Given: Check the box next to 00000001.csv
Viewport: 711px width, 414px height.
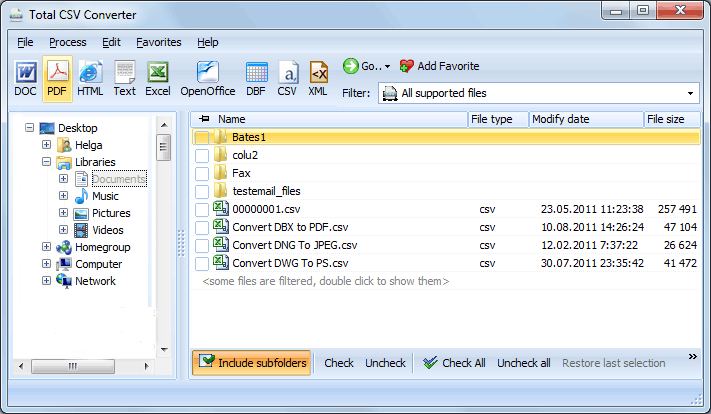Looking at the screenshot, I should pos(202,209).
